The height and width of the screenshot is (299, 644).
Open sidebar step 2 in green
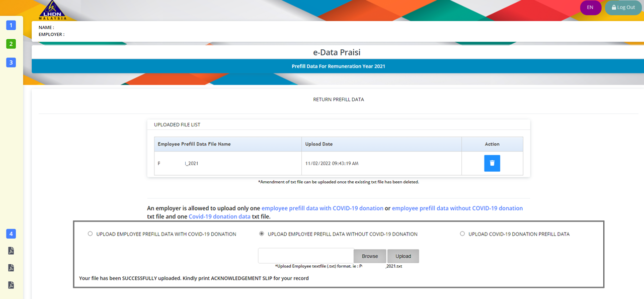click(11, 44)
